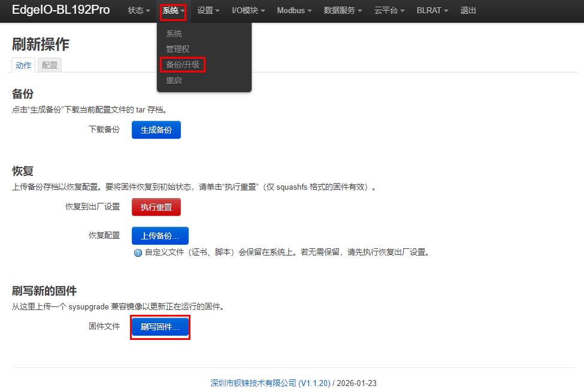584x392 pixels.
Task: Open the 云平台 dropdown
Action: point(389,10)
